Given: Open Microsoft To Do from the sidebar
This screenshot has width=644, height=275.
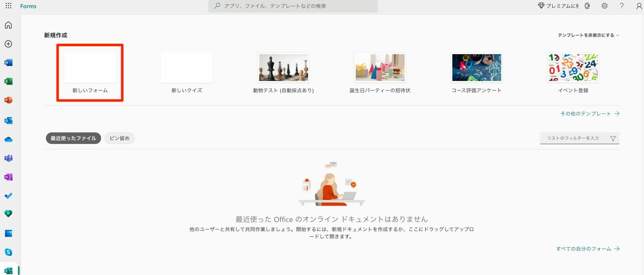Looking at the screenshot, I should click(x=8, y=196).
